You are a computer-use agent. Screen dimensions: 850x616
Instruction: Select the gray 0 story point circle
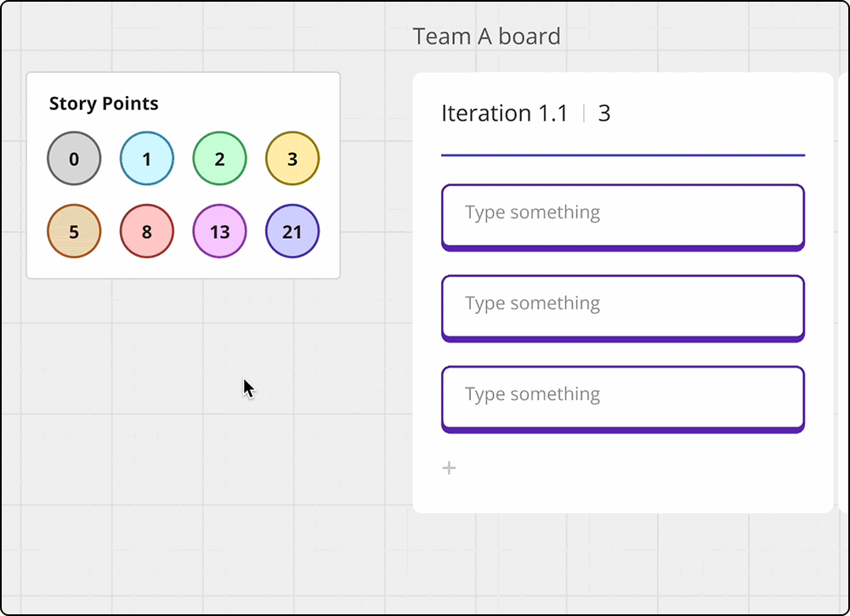pos(74,158)
